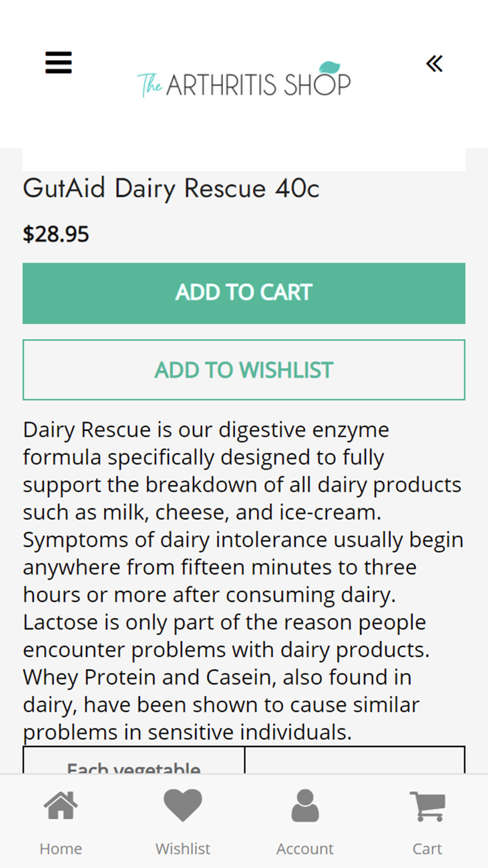Click the empty right table cell
The width and height of the screenshot is (488, 868).
[355, 760]
